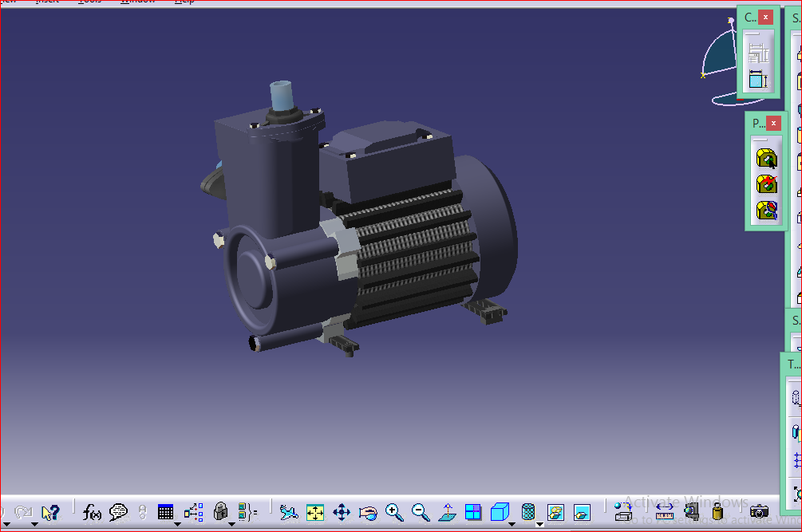Click the yellow part icon with red lightning

pos(766,184)
